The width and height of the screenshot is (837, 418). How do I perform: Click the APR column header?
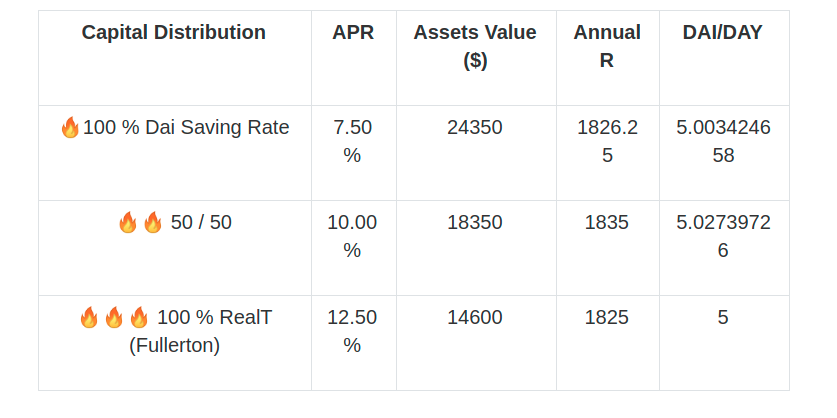[353, 33]
